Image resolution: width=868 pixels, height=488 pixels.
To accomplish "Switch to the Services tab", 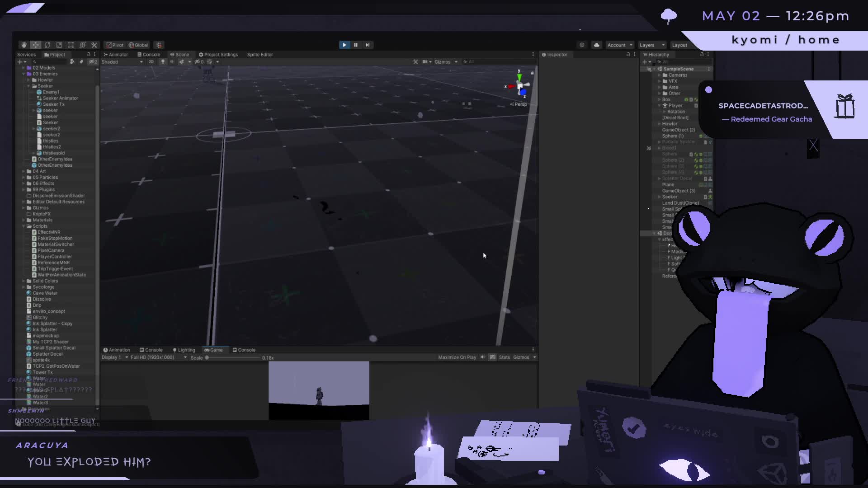I will tap(26, 54).
